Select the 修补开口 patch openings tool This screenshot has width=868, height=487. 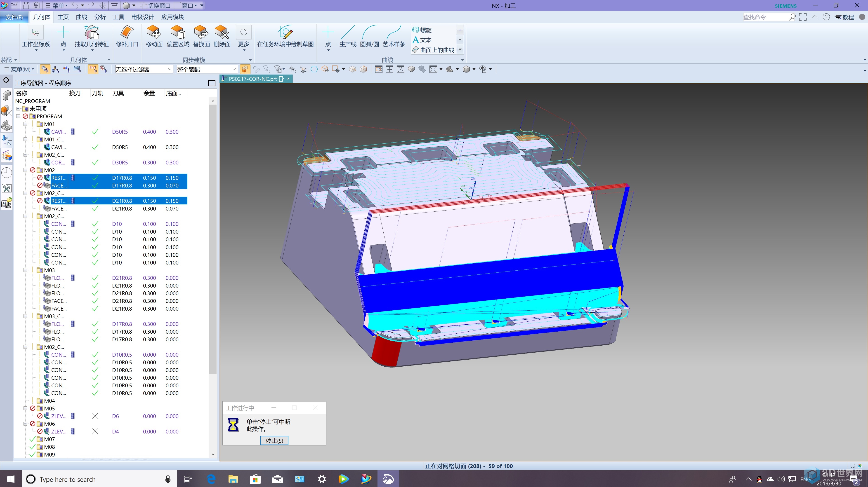click(127, 36)
